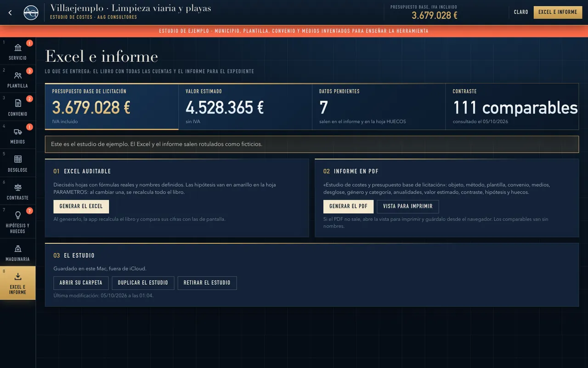Click the back arrow icon
The height and width of the screenshot is (368, 588).
coord(10,13)
